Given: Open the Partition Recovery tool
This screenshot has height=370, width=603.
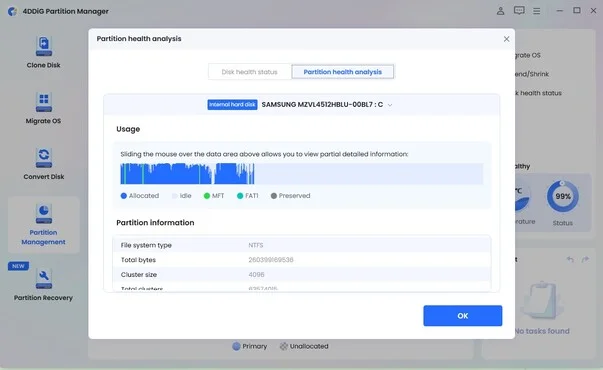Looking at the screenshot, I should 43,284.
